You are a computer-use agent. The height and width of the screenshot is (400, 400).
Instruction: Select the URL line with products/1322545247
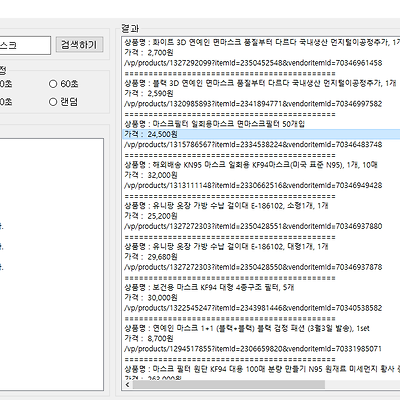pyautogui.click(x=253, y=308)
